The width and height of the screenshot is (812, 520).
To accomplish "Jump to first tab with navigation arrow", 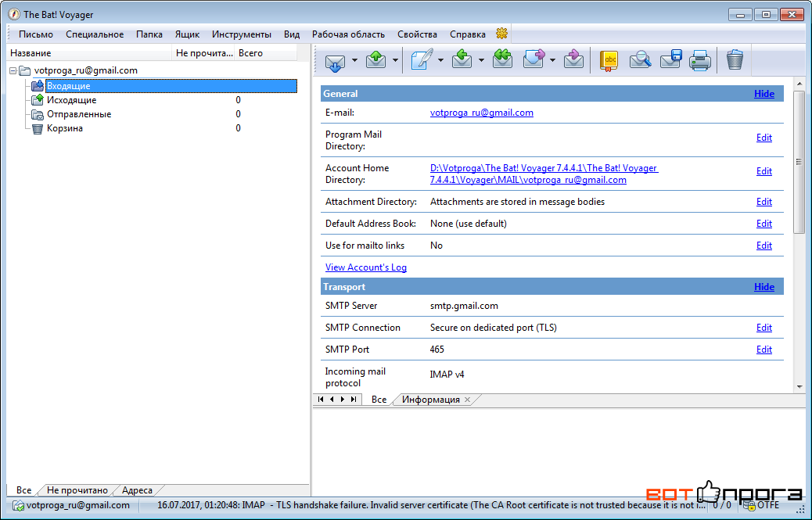I will pos(321,400).
